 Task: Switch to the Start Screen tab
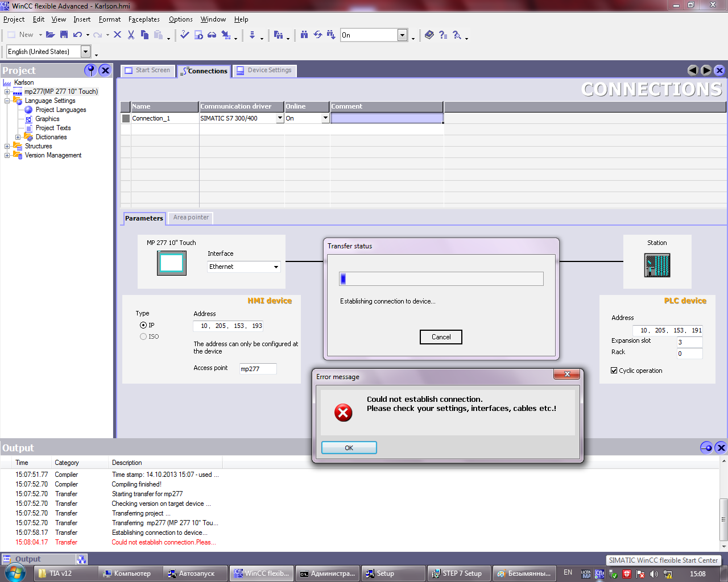tap(148, 70)
